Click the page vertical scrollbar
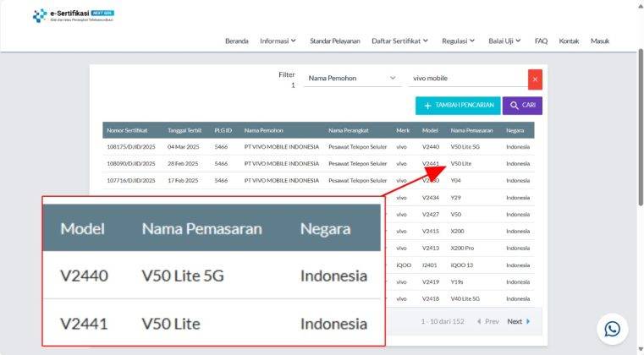Viewport: 644px width, 355px height. (641, 128)
